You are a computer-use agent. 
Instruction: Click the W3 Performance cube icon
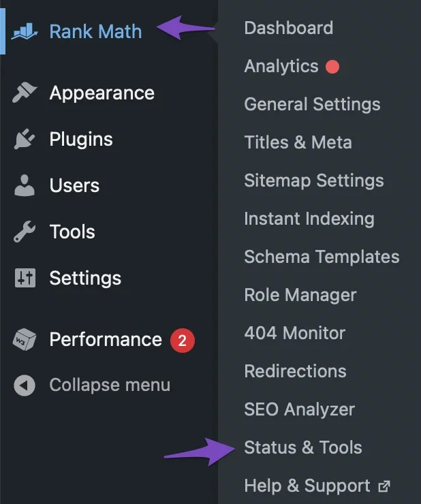(x=25, y=339)
